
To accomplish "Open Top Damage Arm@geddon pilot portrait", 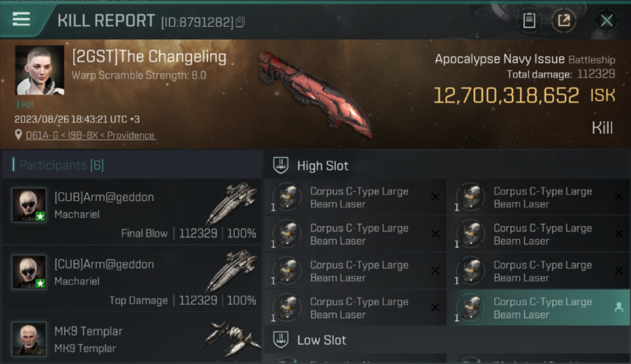I will tap(29, 272).
